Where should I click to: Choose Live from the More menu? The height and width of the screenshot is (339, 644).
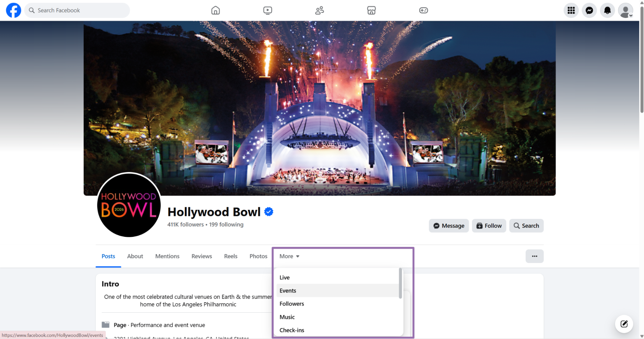click(337, 277)
